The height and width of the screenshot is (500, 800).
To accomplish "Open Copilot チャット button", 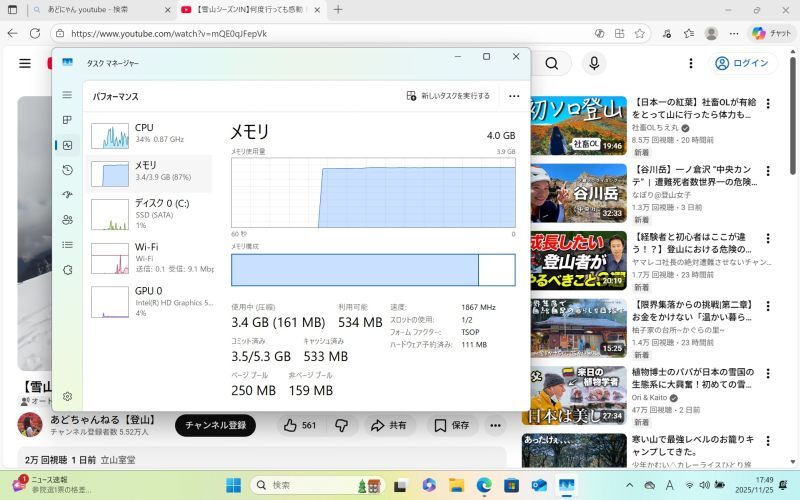I will tap(771, 34).
